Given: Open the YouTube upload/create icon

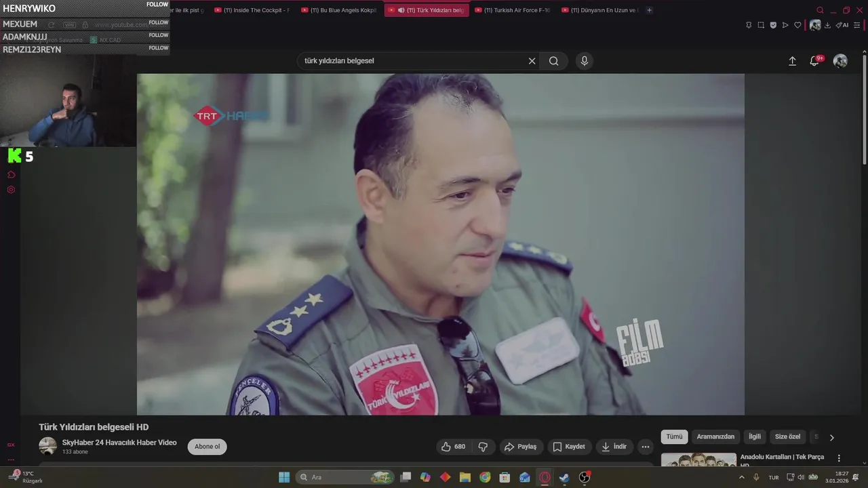Looking at the screenshot, I should [x=792, y=61].
